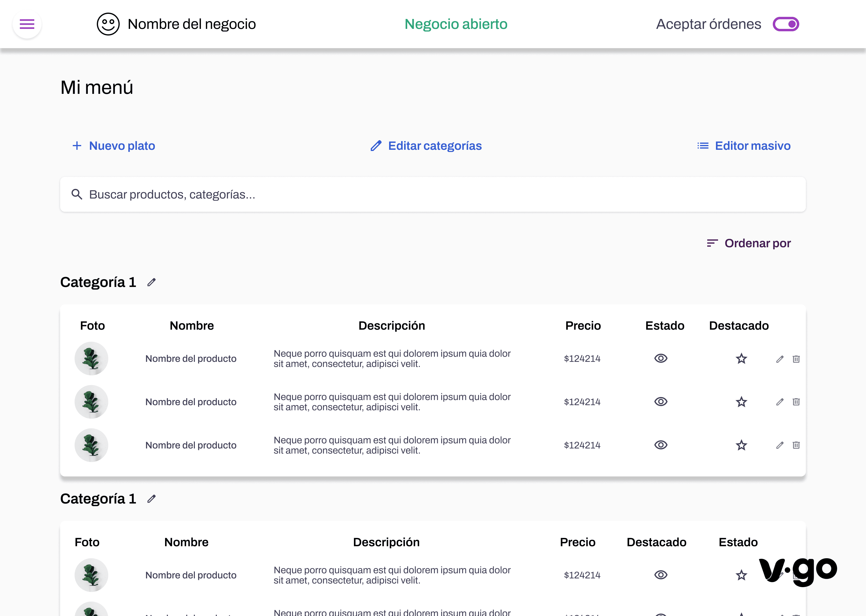This screenshot has width=866, height=616.
Task: Star the third product as destacado
Action: click(742, 445)
